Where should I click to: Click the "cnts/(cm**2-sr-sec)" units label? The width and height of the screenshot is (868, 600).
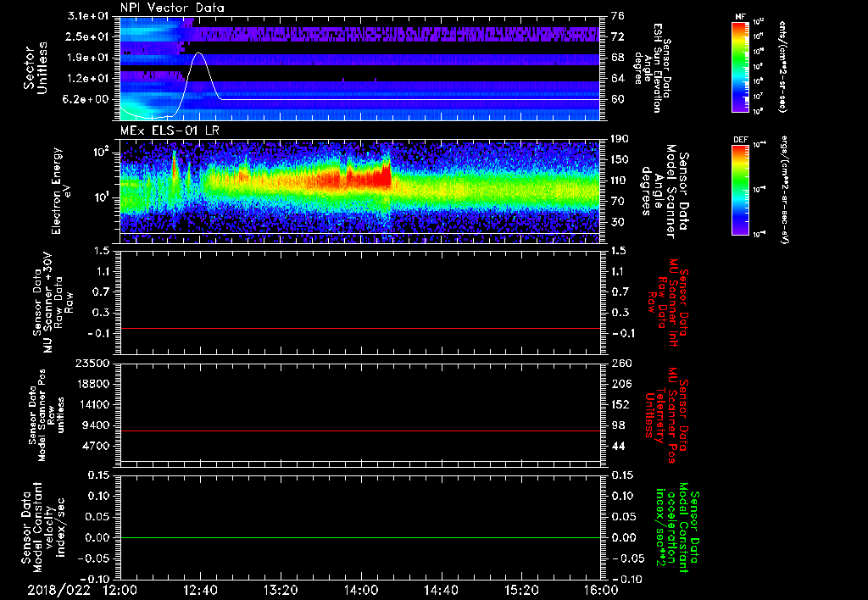(x=782, y=66)
